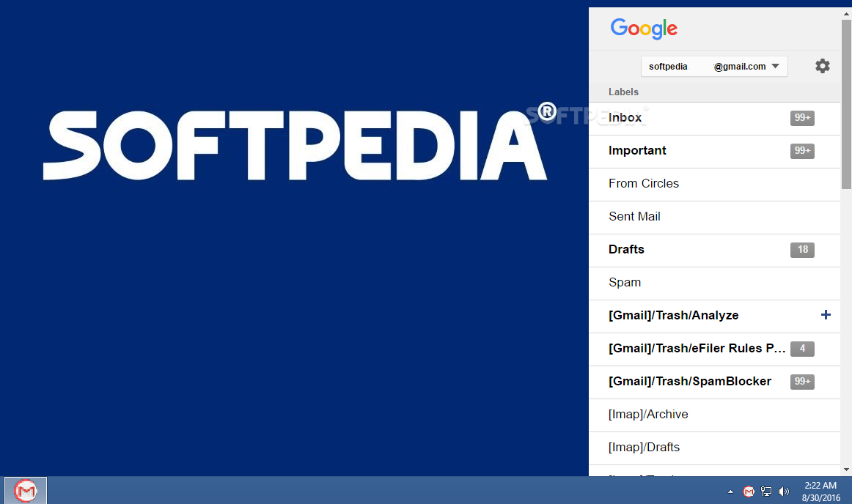This screenshot has height=504, width=852.
Task: Open the Sent Mail label
Action: pyautogui.click(x=715, y=218)
